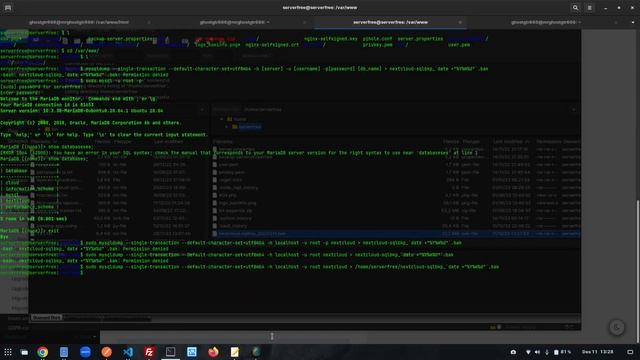
Task: Select 'performance_schema' in database list
Action: click(x=29, y=207)
